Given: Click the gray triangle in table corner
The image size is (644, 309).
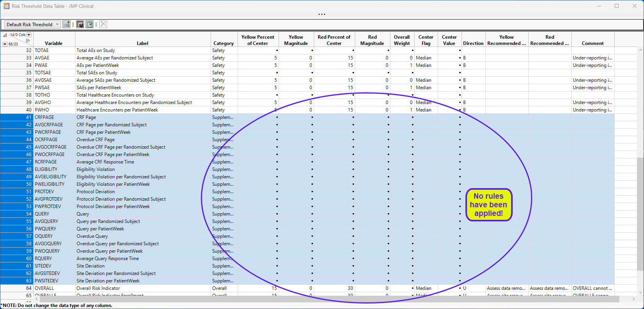Looking at the screenshot, I should [x=5, y=35].
